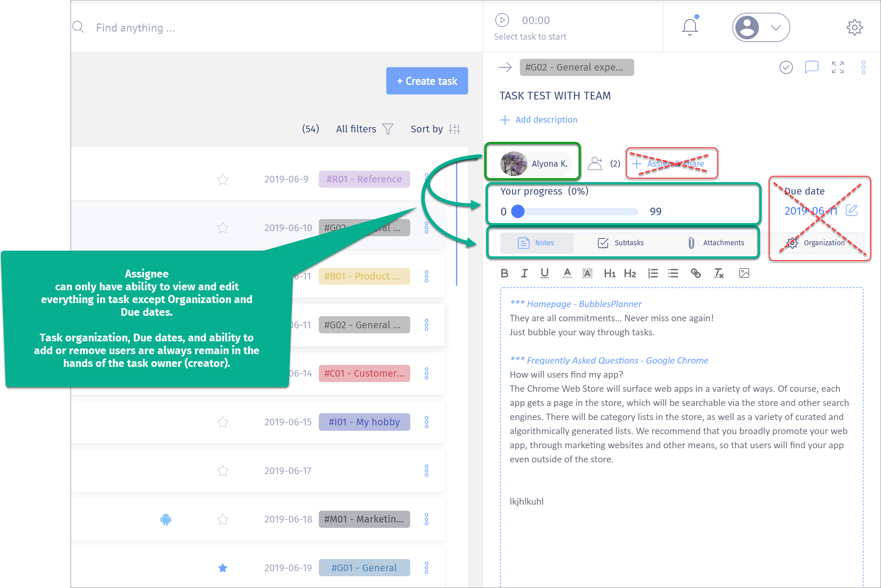Collapse task panel with arrow icon
Image resolution: width=881 pixels, height=588 pixels.
tap(505, 68)
